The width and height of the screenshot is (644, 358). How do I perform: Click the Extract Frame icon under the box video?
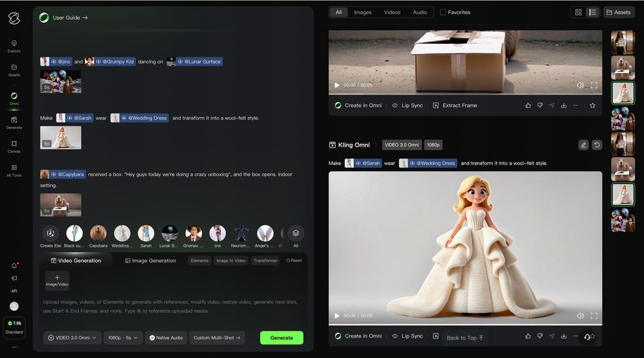[437, 105]
